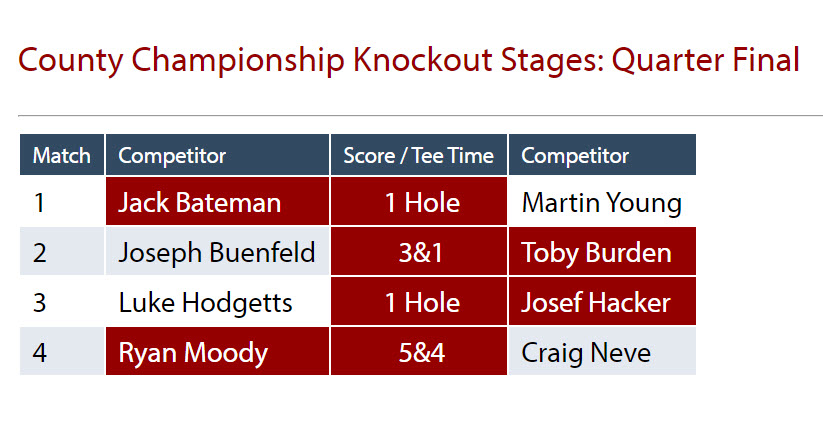Click the first Competitor column header
The width and height of the screenshot is (823, 426).
pos(217,155)
